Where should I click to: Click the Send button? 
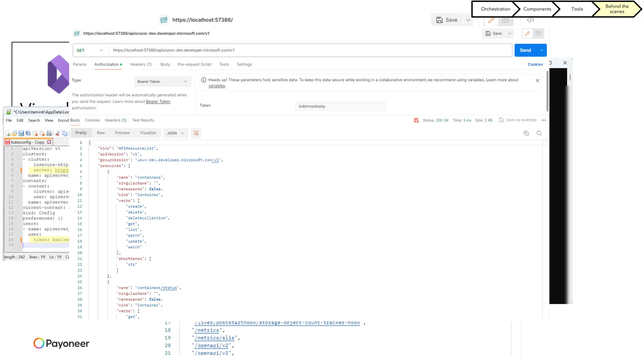tap(525, 50)
